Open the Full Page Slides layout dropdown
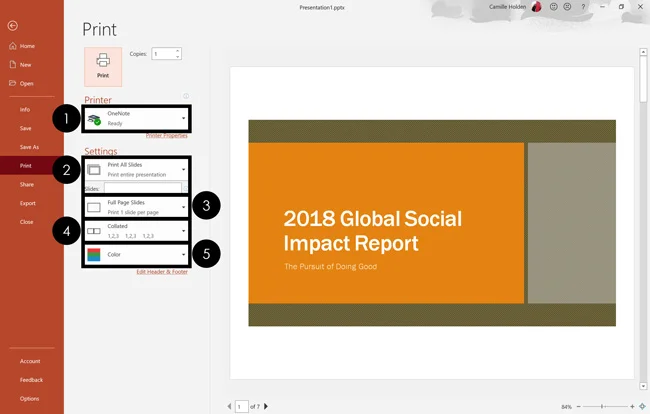650x414 pixels. pyautogui.click(x=136, y=207)
